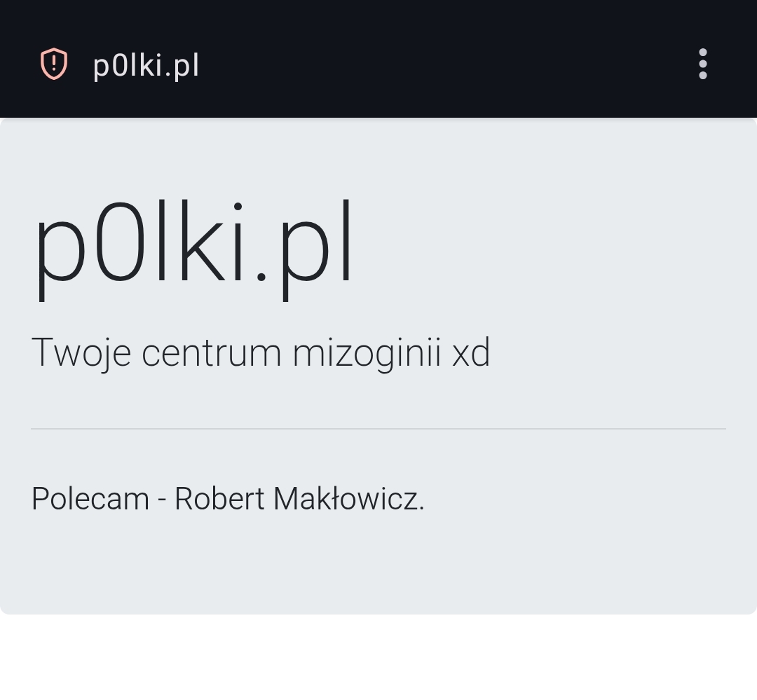757x700 pixels.
Task: Click the horizontal divider line under tagline
Action: [x=378, y=428]
